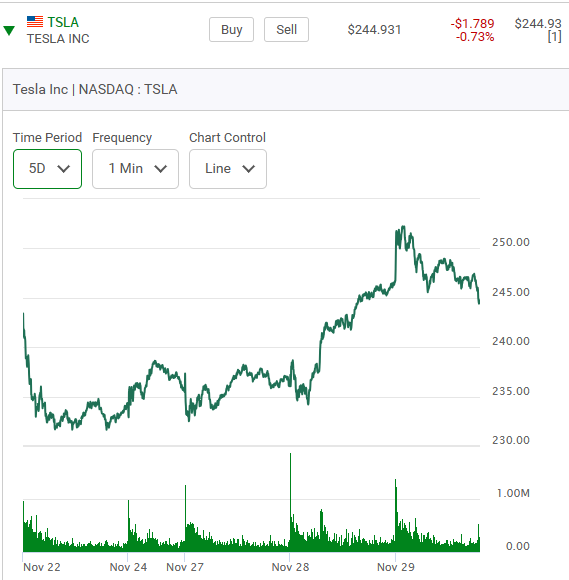Click the 245.00 price axis label
Screen dimensions: 569x580
tap(511, 292)
